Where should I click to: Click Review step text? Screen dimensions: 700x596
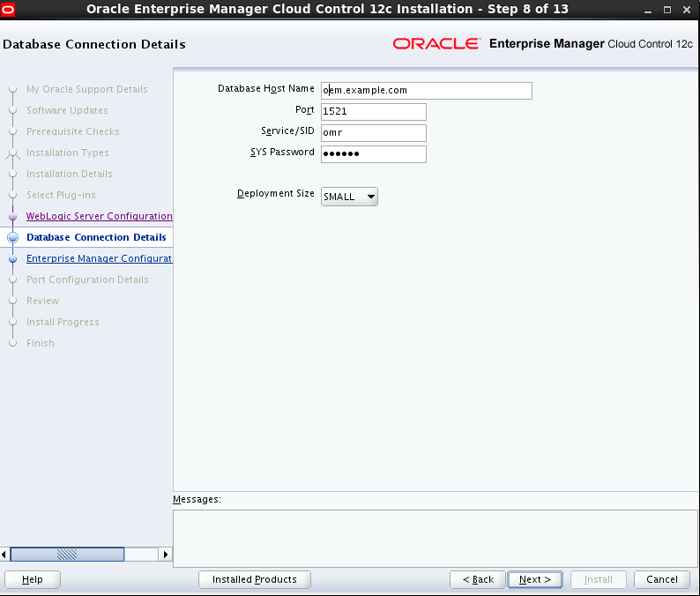click(43, 301)
